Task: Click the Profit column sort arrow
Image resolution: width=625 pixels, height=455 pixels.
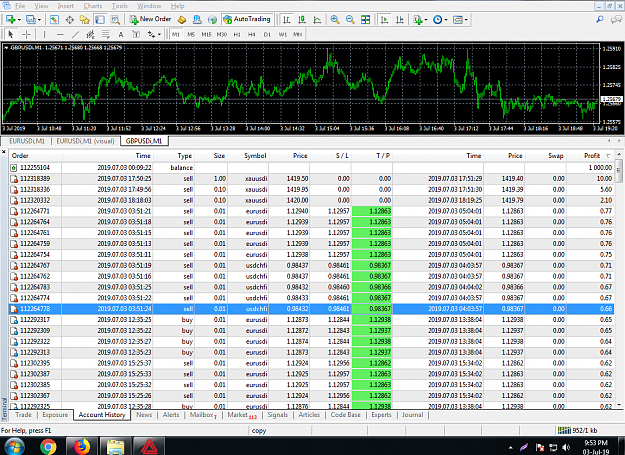Action: [608, 156]
